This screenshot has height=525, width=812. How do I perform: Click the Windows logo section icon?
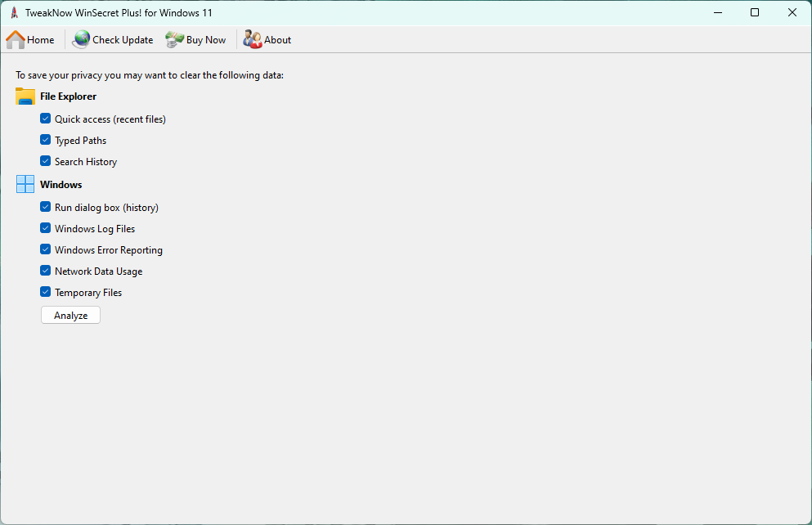click(25, 184)
